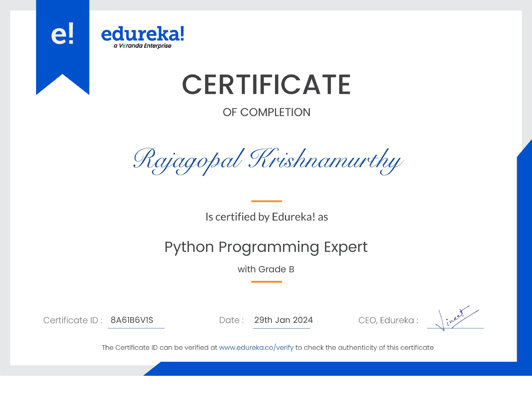Viewport: 532px width, 412px height.
Task: Click certificate ID value 8A61B6V1S
Action: click(x=132, y=320)
